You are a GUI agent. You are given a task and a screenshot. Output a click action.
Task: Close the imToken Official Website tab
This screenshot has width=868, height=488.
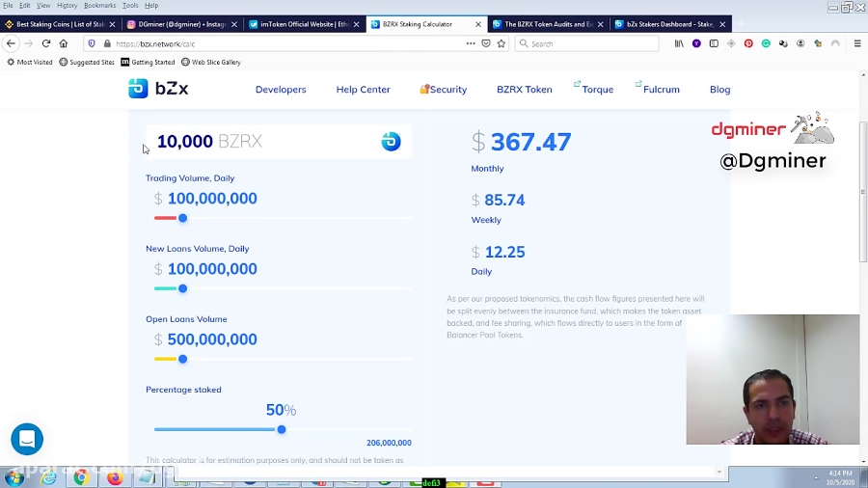click(356, 24)
